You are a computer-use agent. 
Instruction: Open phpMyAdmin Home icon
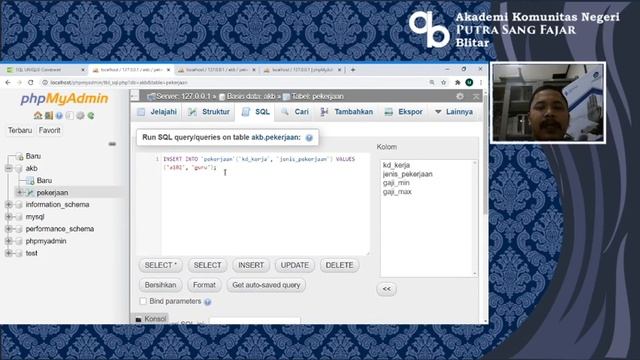click(38, 116)
